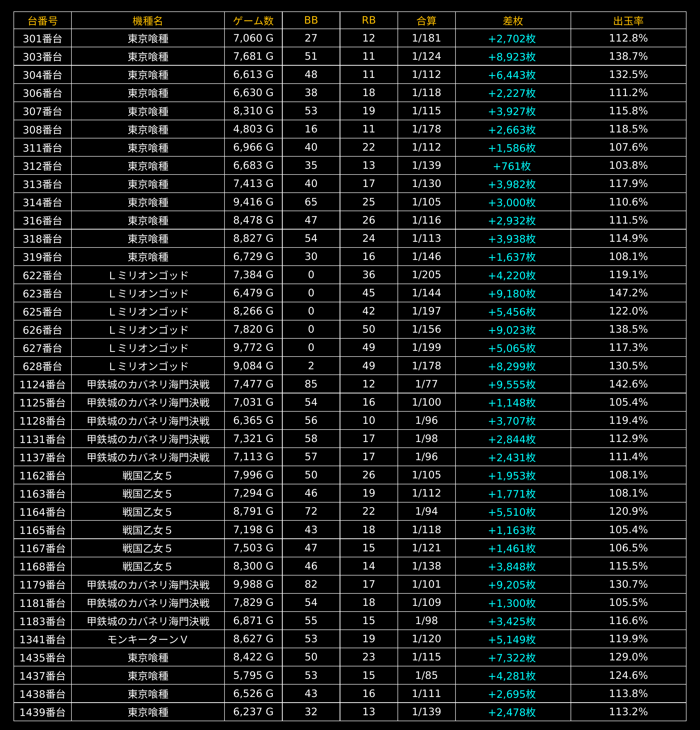Click game count 8,791 G
Screen dimensions: 700x730
tap(253, 511)
